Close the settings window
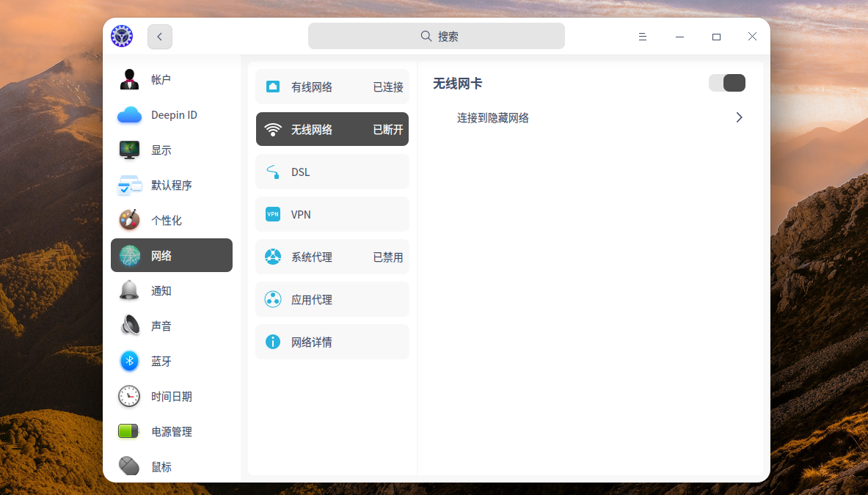The image size is (868, 495). point(752,37)
